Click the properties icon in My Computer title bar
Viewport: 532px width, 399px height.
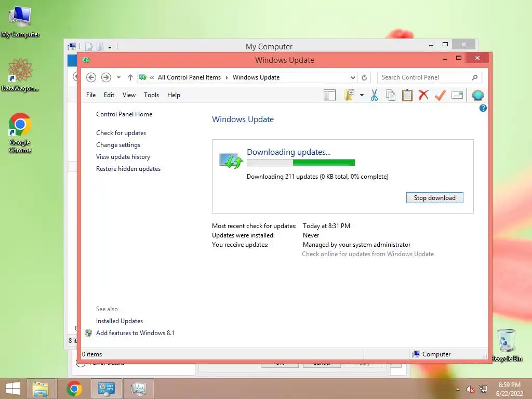click(88, 46)
